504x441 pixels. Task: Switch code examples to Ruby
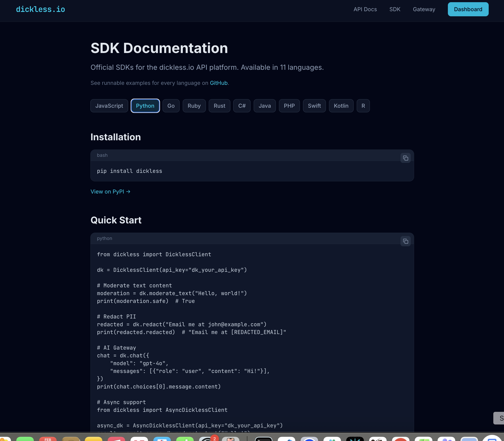pos(194,106)
